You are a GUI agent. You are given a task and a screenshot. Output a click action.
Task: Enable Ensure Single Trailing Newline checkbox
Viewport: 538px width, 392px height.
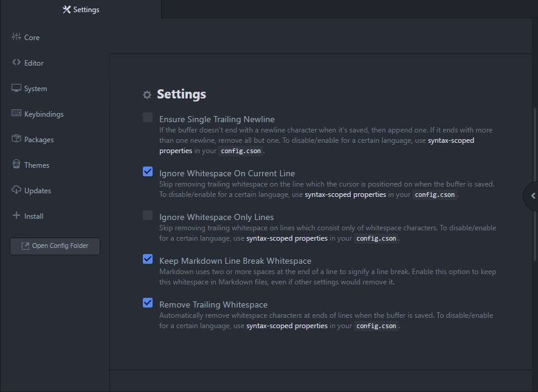click(148, 118)
